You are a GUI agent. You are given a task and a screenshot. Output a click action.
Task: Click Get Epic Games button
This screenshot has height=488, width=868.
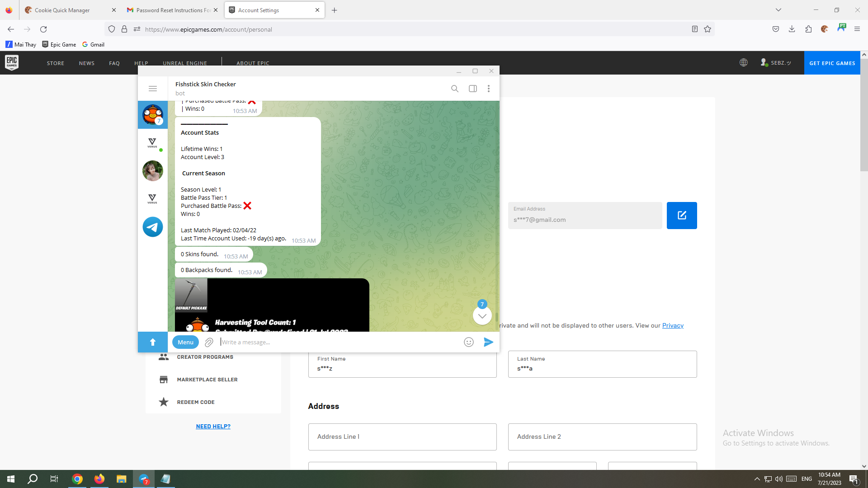tap(832, 63)
